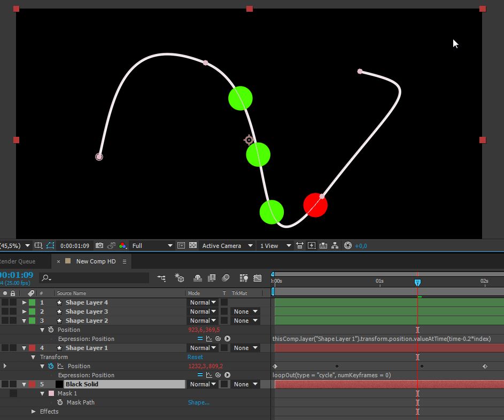Show Shape Layer 2 expression post-graph icon
The height and width of the screenshot is (420, 504).
(209, 338)
